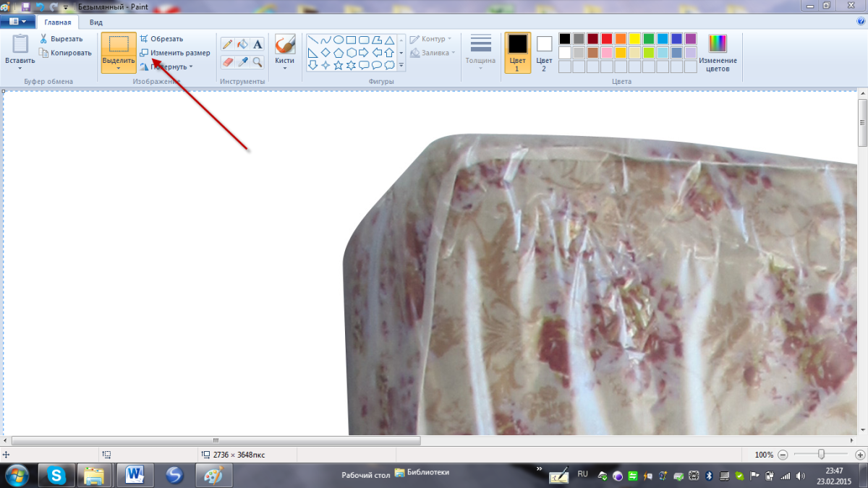
Task: Click the Undo icon in the title bar
Action: pos(41,7)
